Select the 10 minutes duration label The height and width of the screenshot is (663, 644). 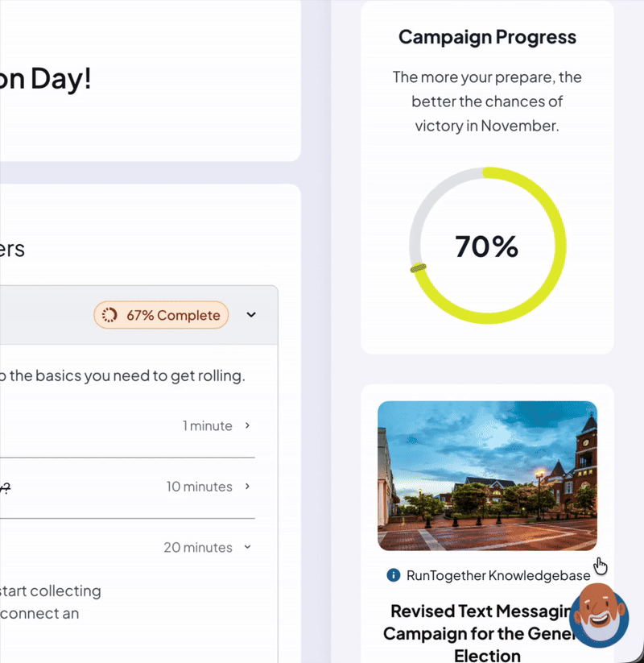click(200, 487)
